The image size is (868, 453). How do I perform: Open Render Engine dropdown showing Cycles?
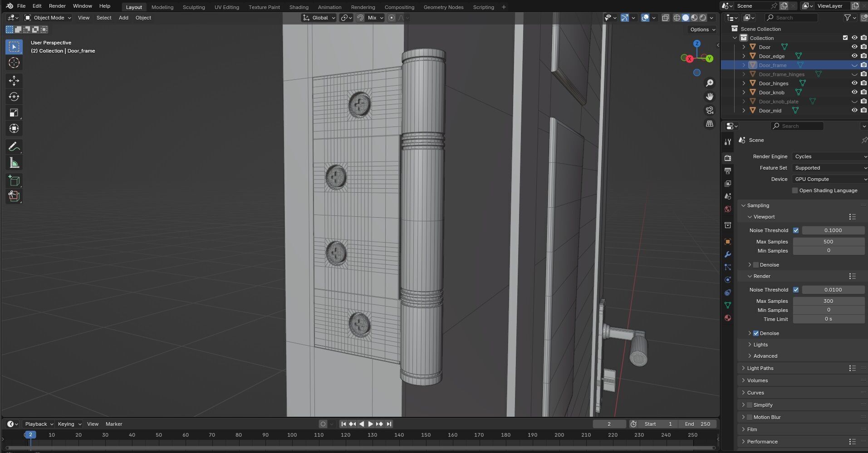tap(829, 156)
